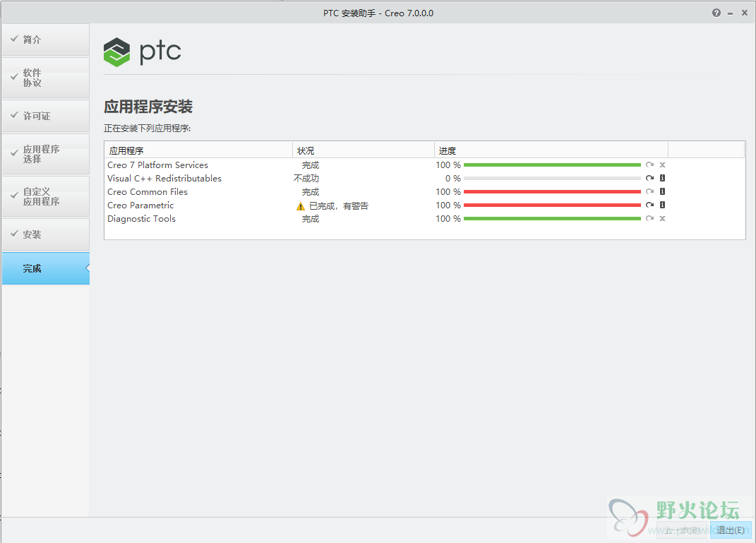Click cancel X for Diagnostic Tools
The image size is (756, 543).
point(662,218)
